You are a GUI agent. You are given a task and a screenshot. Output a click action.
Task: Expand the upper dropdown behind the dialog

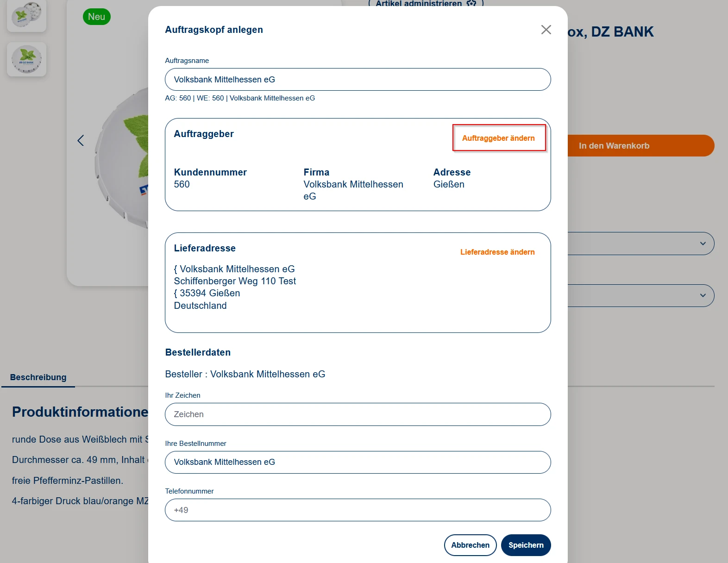click(x=702, y=244)
